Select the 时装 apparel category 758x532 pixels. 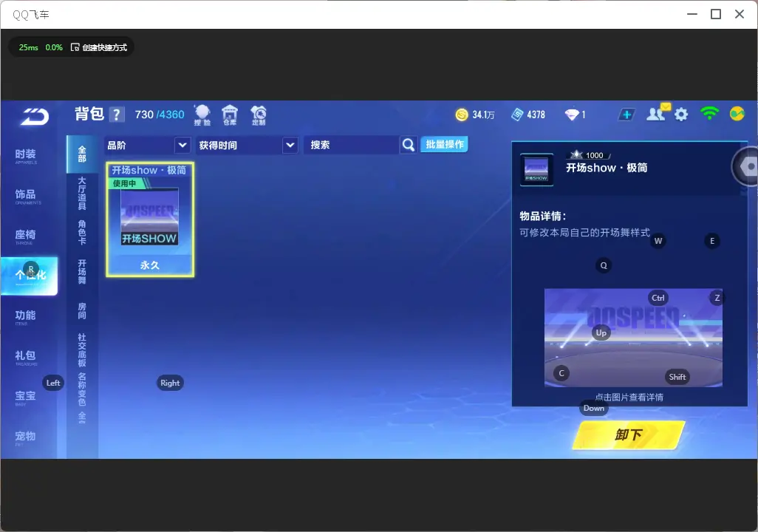coord(26,156)
